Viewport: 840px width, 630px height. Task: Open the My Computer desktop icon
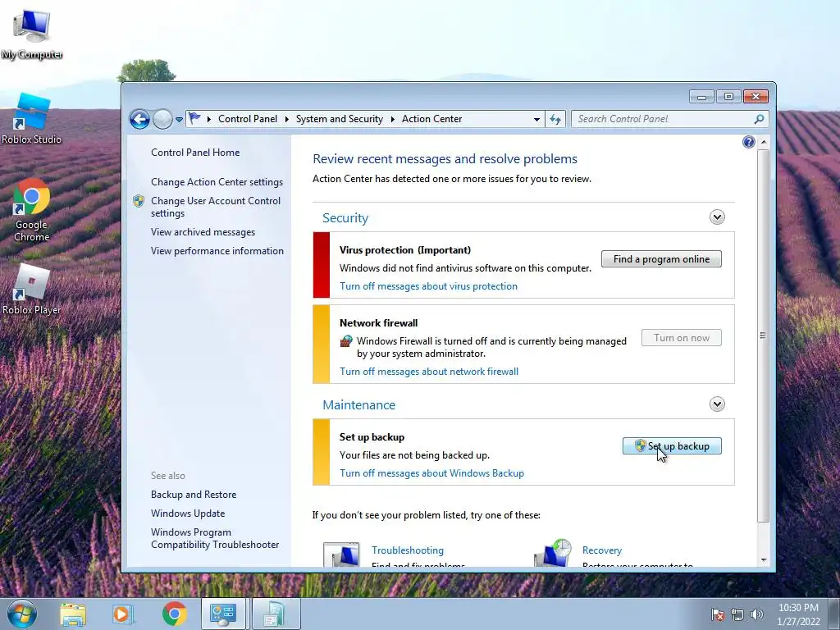[x=32, y=33]
